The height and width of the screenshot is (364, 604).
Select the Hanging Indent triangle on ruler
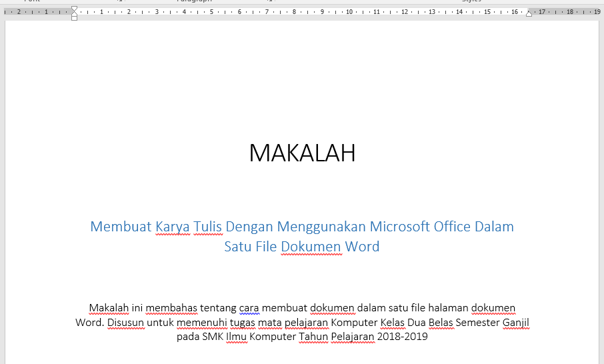pyautogui.click(x=75, y=13)
